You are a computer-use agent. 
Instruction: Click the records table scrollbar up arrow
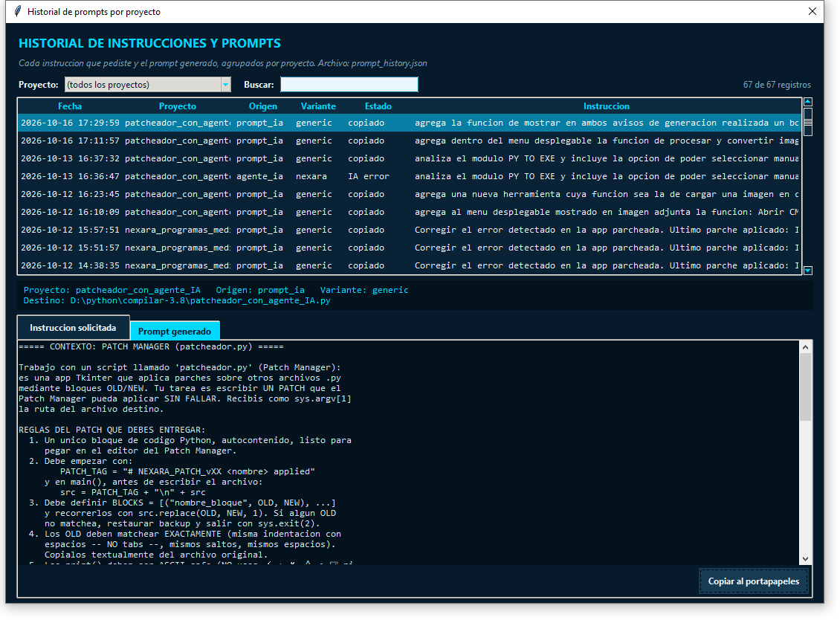click(808, 102)
